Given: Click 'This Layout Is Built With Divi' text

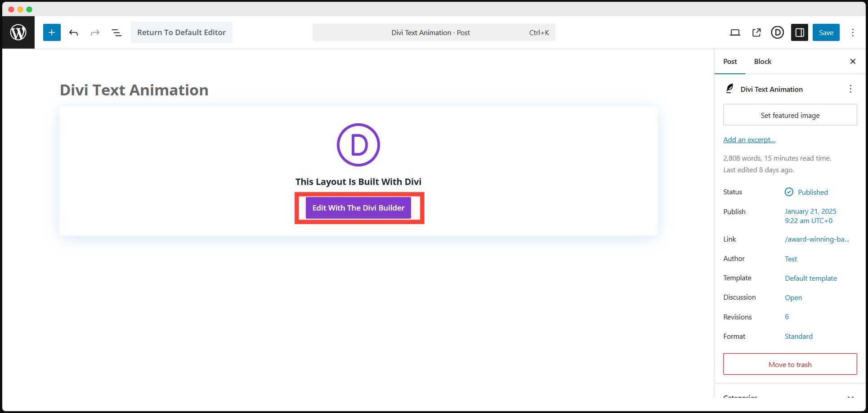Looking at the screenshot, I should click(358, 182).
